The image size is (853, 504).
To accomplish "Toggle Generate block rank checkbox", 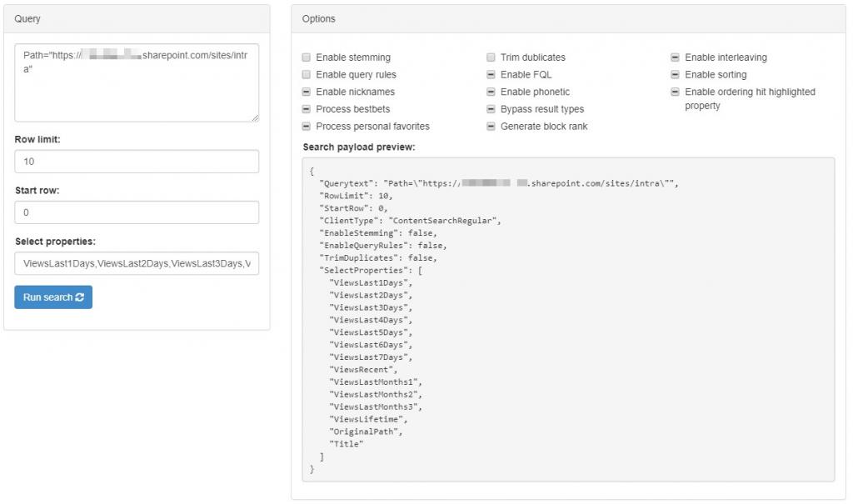I will [x=491, y=127].
